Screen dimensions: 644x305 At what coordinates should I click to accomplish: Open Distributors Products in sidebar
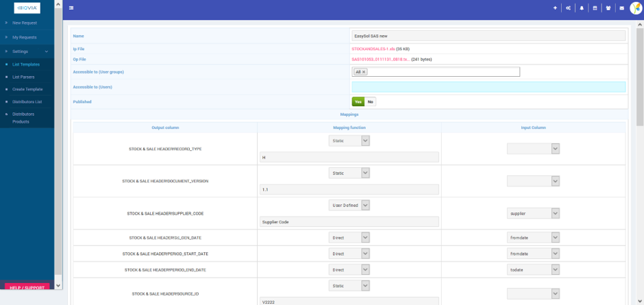pos(23,118)
